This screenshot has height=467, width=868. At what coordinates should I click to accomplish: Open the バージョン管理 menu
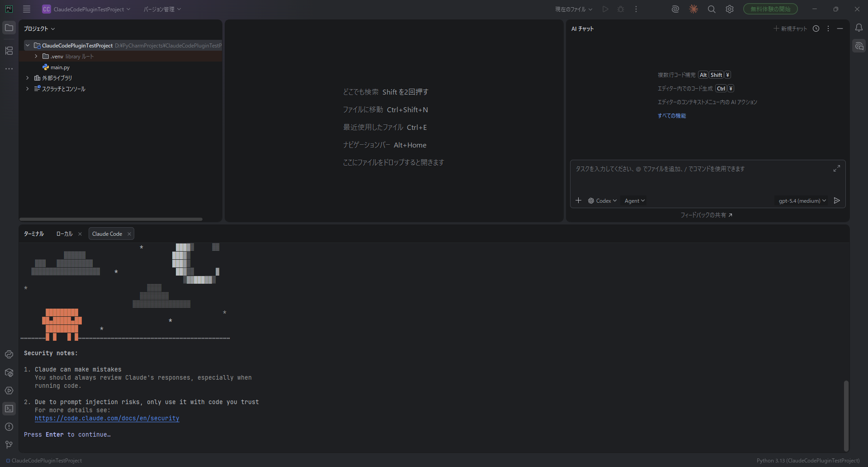pos(162,9)
